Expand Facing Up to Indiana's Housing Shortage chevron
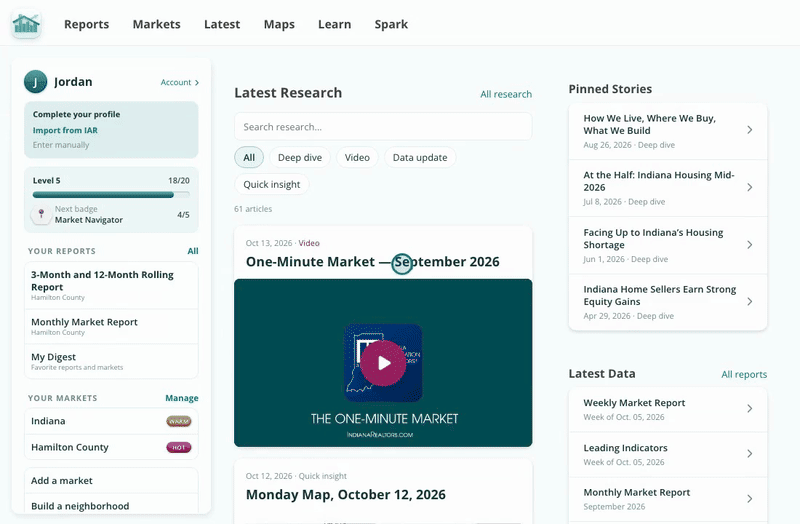800x524 pixels. tap(749, 245)
